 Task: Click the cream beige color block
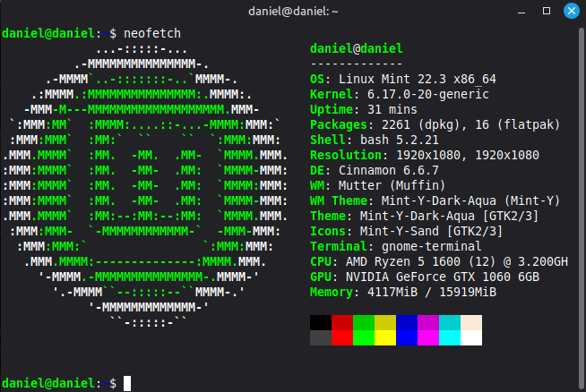pos(471,322)
